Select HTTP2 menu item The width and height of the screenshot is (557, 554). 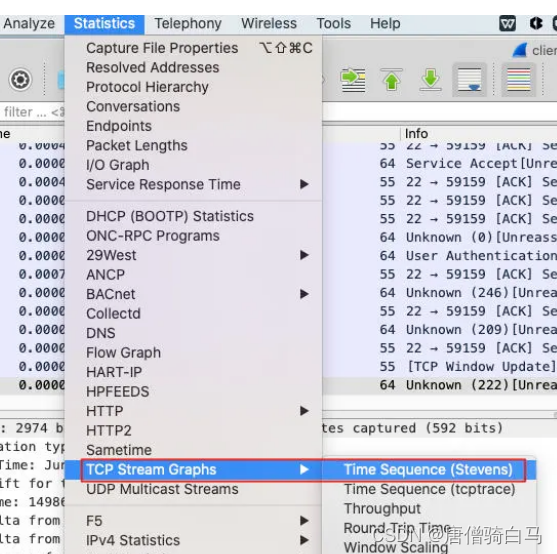(193, 431)
